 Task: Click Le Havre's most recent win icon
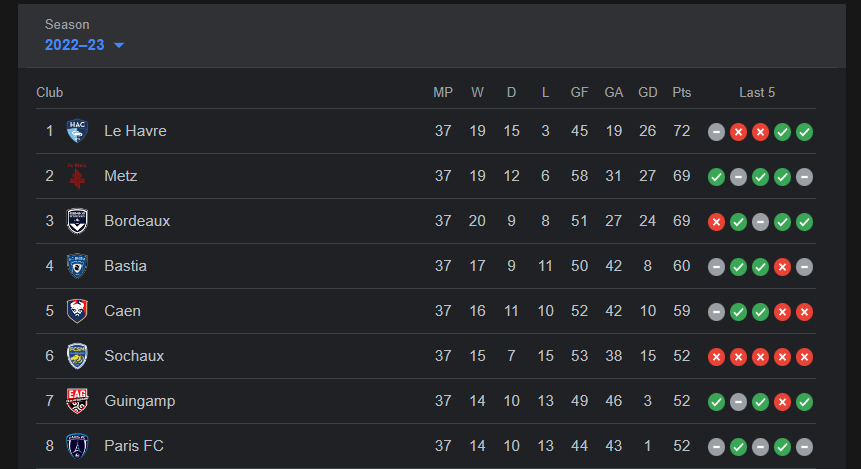click(804, 132)
